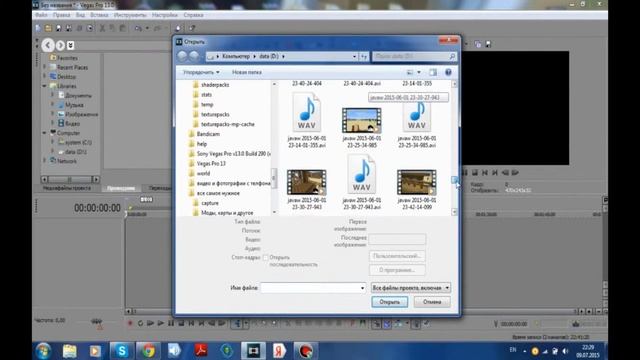Select video thumbnail 'javaw 2015-06-01 23-42-14-099'
This screenshot has width=640, height=360.
point(417,182)
